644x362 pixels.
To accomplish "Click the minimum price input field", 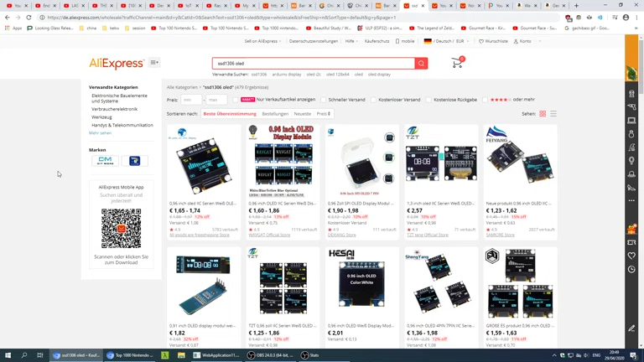I will click(191, 100).
